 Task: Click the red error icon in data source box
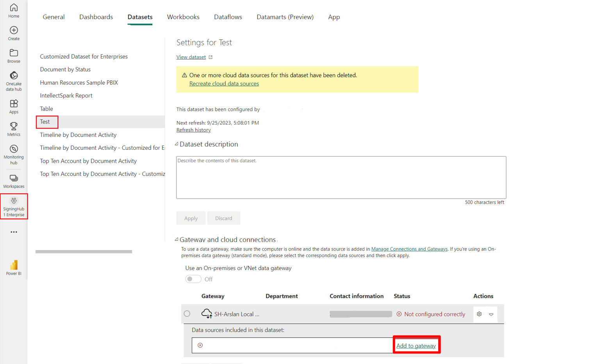tap(200, 345)
